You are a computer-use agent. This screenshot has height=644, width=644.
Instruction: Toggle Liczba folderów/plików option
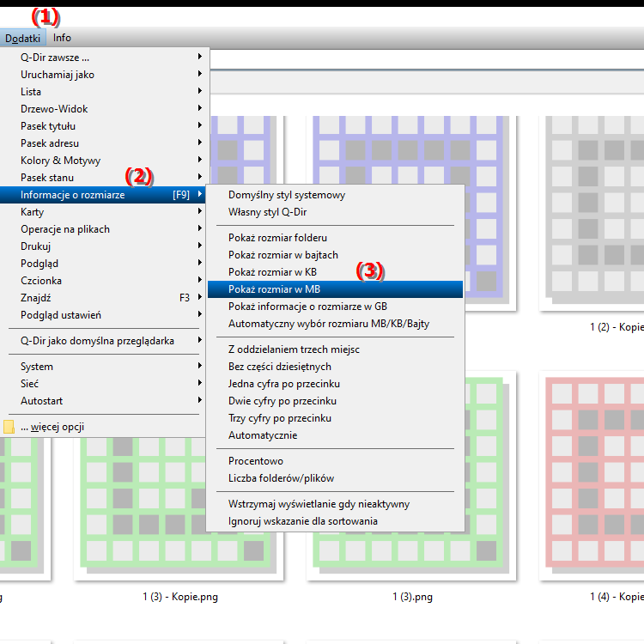point(335,478)
